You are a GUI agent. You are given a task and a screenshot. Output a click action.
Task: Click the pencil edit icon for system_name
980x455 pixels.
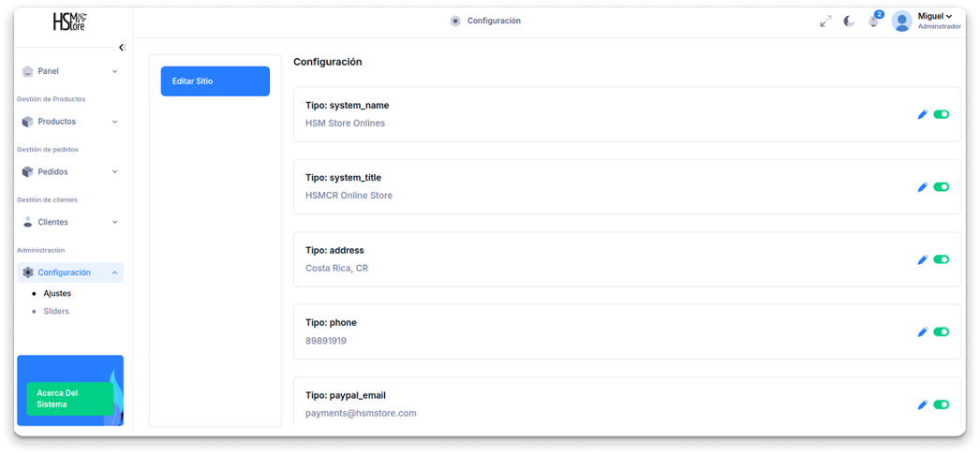click(922, 114)
